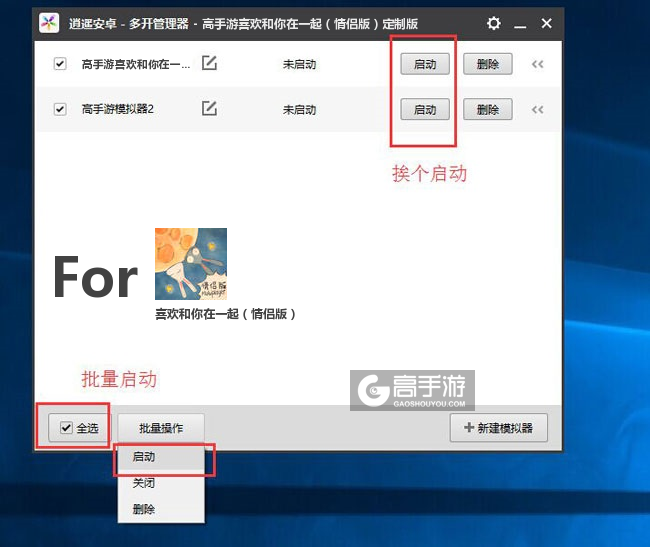Edit the name of the first emulator row

pos(209,63)
